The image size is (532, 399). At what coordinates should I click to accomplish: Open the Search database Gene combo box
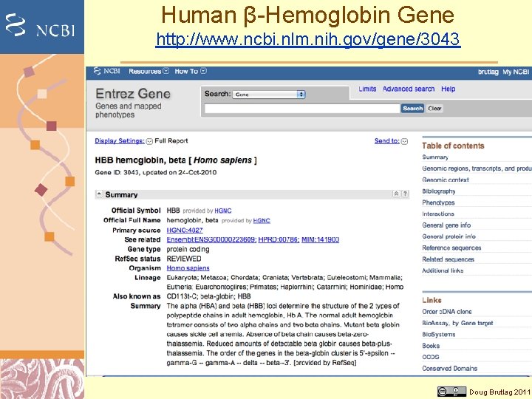(269, 95)
